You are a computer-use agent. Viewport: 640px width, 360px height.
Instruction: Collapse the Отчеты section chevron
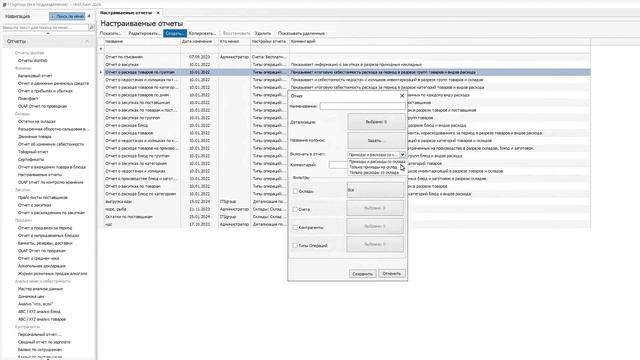[87, 41]
